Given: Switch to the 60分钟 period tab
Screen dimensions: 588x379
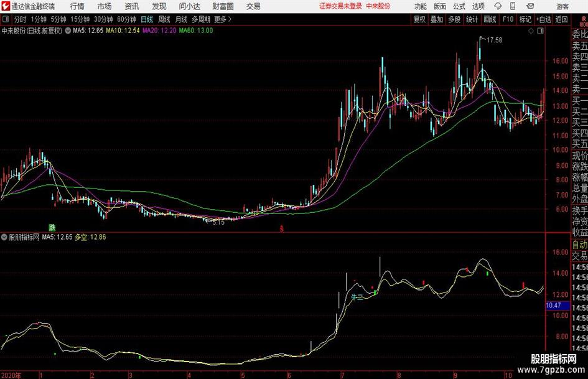Looking at the screenshot, I should 126,19.
